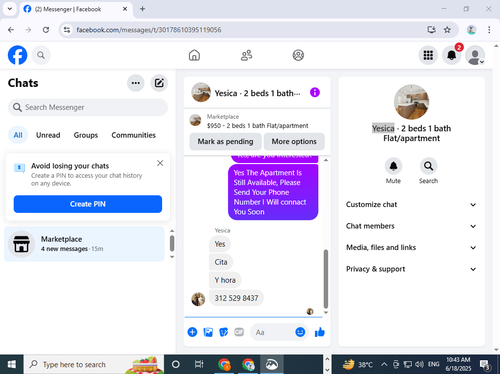Viewport: 500px width, 374px height.
Task: Open the Facebook logo home link
Action: (x=17, y=55)
